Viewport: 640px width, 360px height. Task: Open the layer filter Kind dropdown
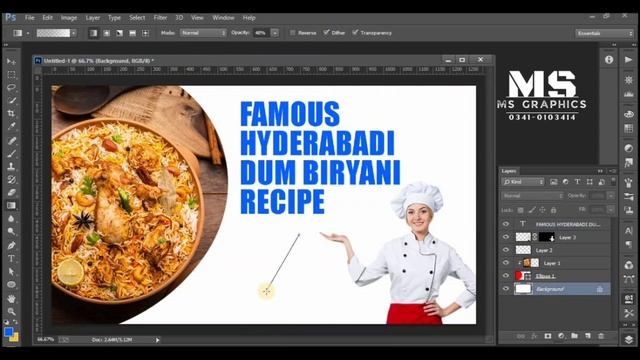tap(523, 182)
